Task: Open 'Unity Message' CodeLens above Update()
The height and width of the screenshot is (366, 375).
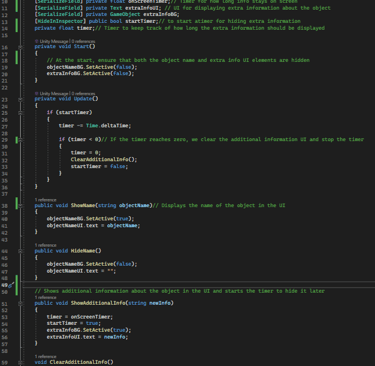Action: click(54, 94)
